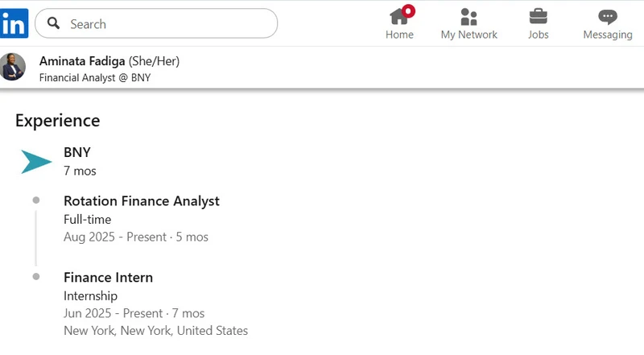Click the Rotation Finance Analyst position title
This screenshot has height=355, width=644.
pyautogui.click(x=142, y=201)
